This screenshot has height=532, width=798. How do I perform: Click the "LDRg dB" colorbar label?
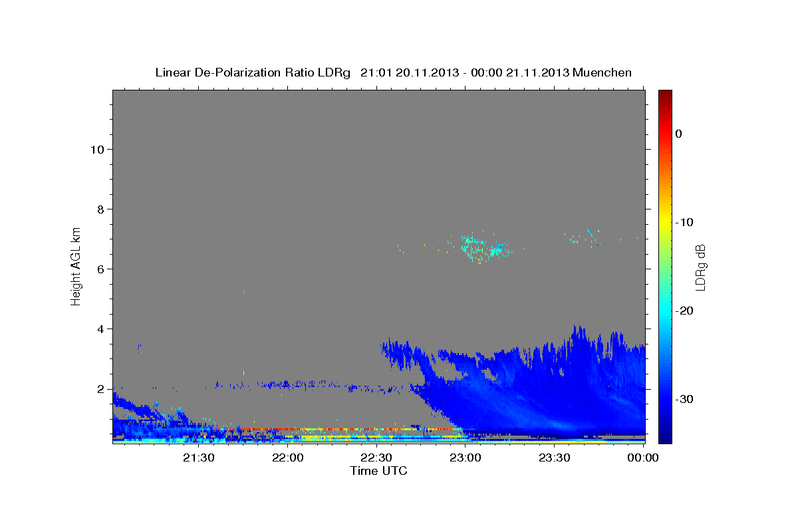pyautogui.click(x=700, y=267)
